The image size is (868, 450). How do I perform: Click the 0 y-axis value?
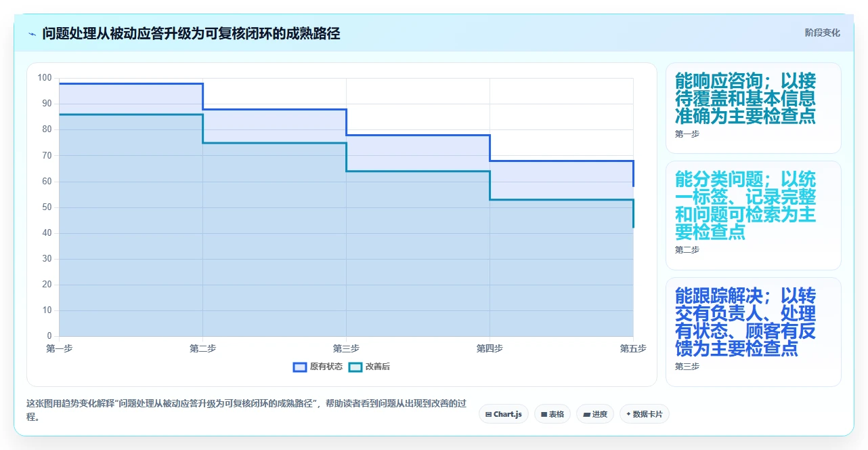[49, 336]
